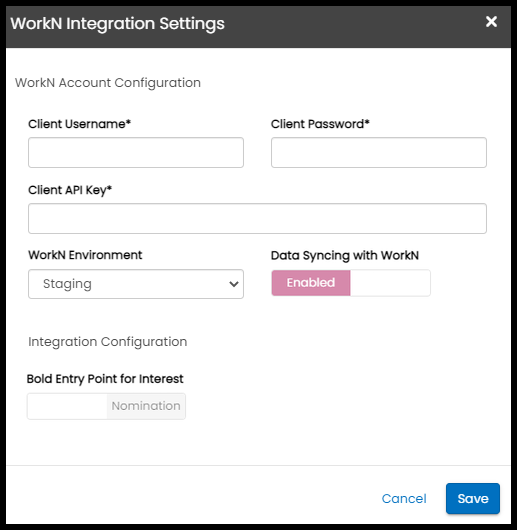517x530 pixels.
Task: Click the Bold Entry Point for Interest label
Action: 105,379
